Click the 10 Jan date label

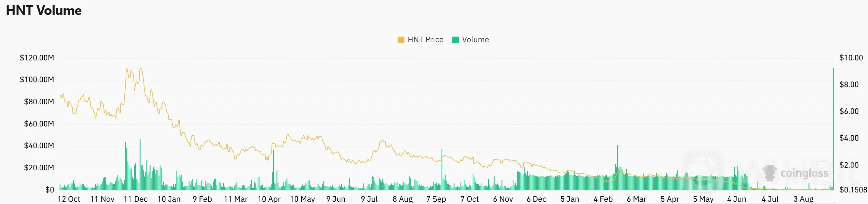coord(169,199)
